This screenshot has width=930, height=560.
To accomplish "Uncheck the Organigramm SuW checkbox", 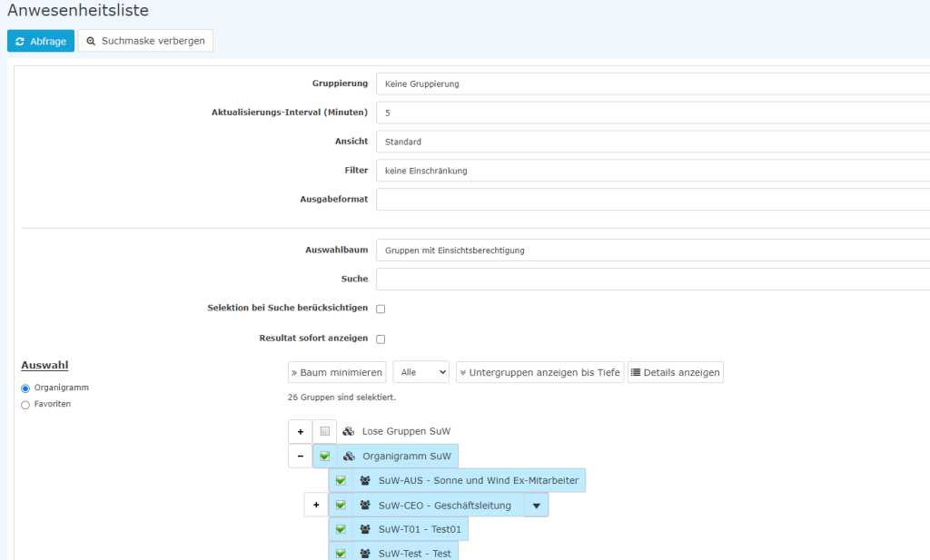I will point(324,457).
